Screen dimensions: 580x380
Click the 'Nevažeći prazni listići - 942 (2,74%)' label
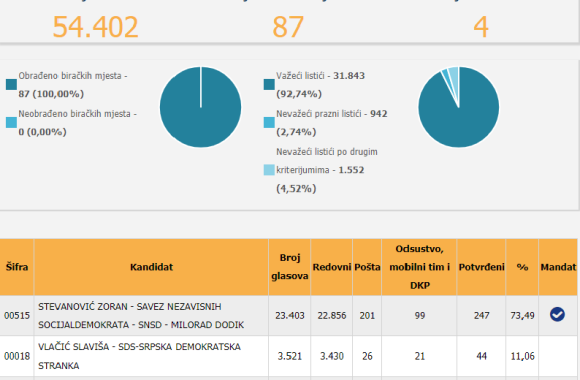click(332, 122)
